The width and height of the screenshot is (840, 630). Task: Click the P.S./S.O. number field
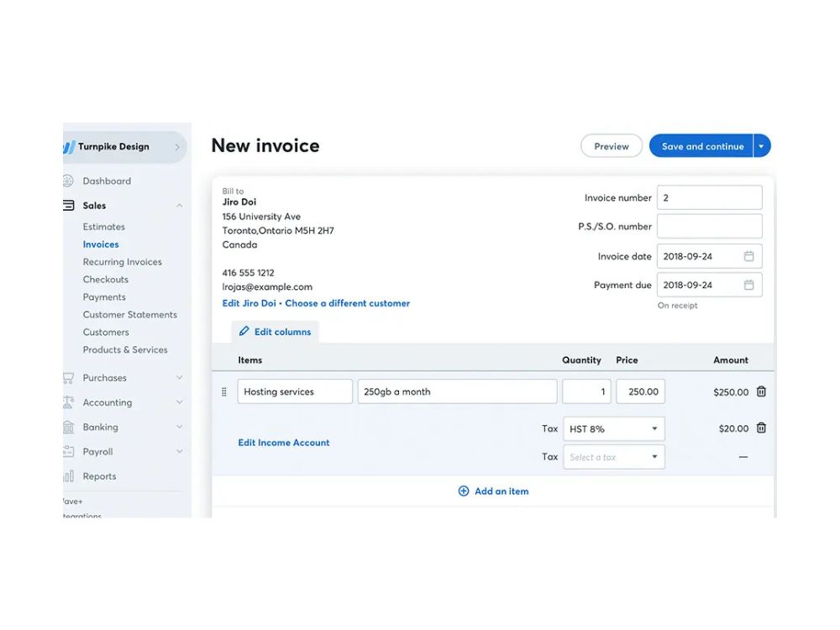coord(710,227)
